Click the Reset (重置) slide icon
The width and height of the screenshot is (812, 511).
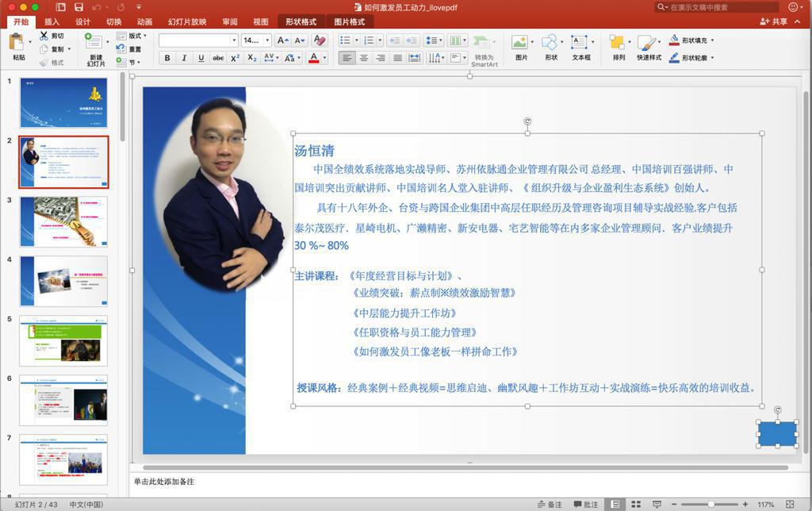pos(121,48)
